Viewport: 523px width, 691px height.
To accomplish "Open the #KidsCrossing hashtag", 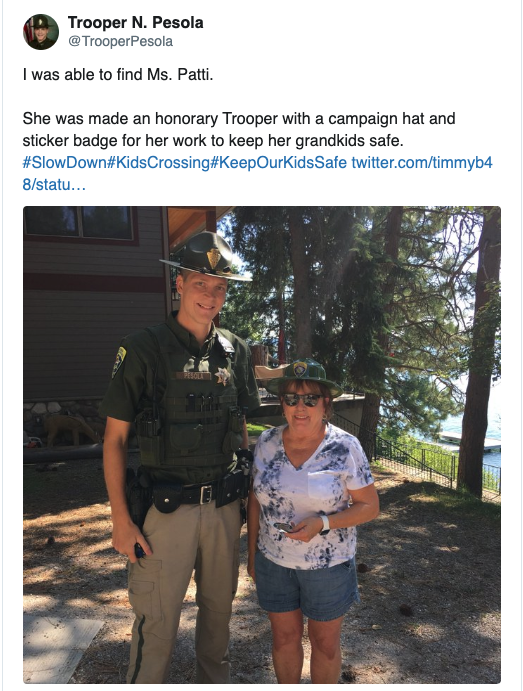I will (x=159, y=163).
